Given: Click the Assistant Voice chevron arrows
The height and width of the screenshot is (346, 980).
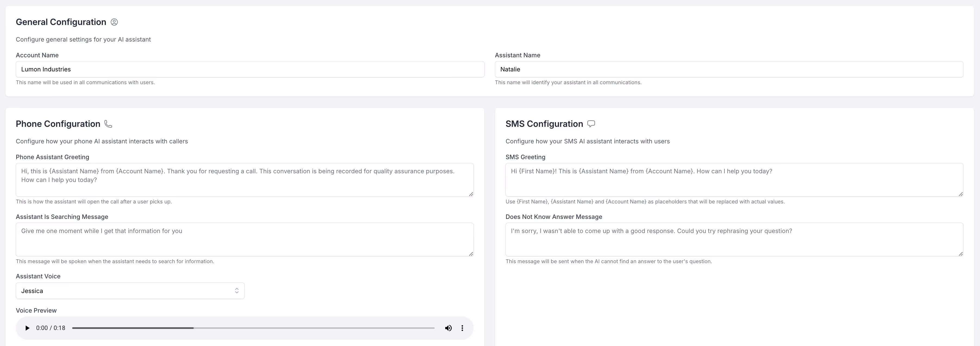Looking at the screenshot, I should [x=237, y=291].
